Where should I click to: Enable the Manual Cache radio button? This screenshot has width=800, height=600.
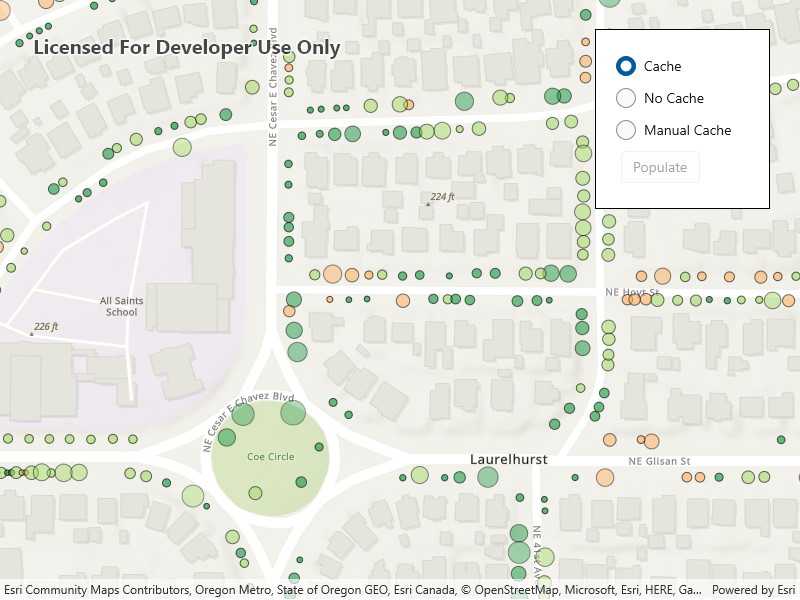point(626,130)
